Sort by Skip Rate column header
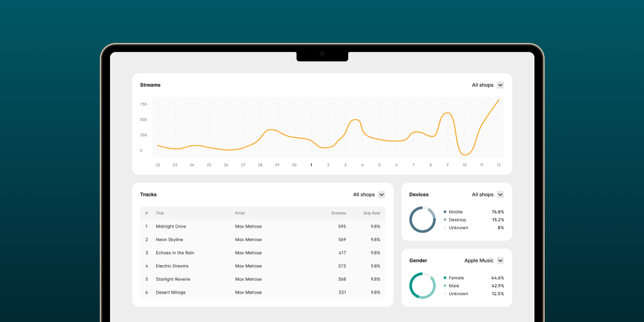644x322 pixels. tap(371, 213)
